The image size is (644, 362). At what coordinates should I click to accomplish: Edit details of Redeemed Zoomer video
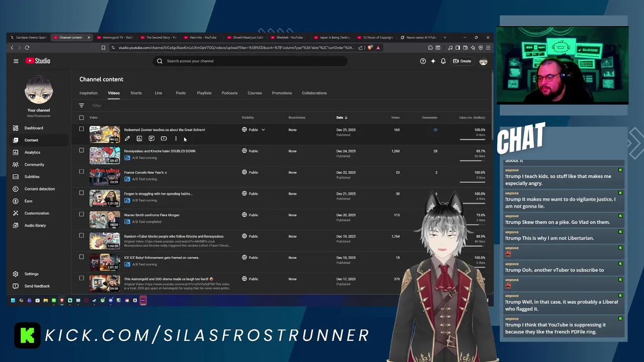(127, 139)
